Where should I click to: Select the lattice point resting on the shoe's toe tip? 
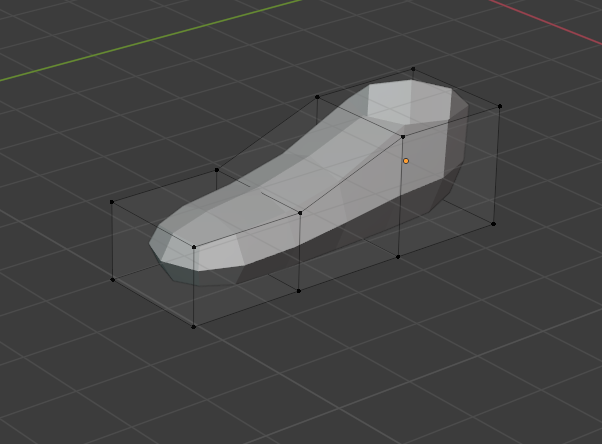(x=194, y=247)
